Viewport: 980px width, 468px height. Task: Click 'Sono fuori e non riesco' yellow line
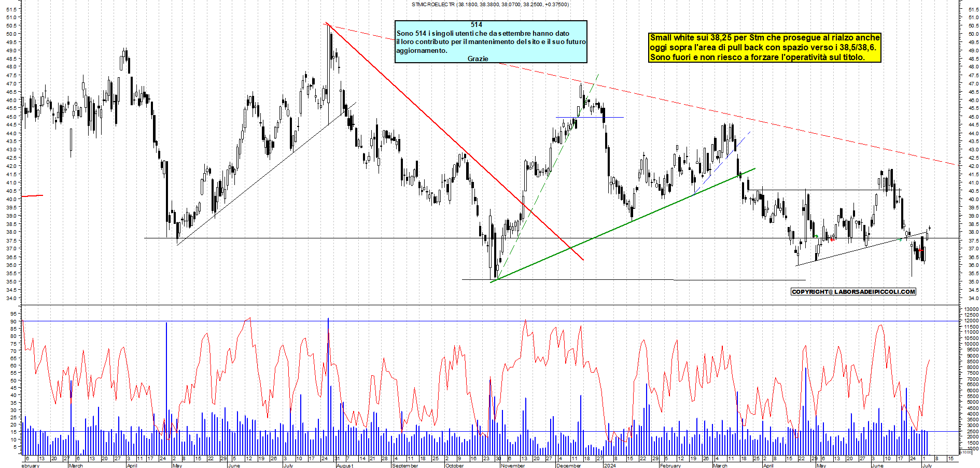click(757, 58)
